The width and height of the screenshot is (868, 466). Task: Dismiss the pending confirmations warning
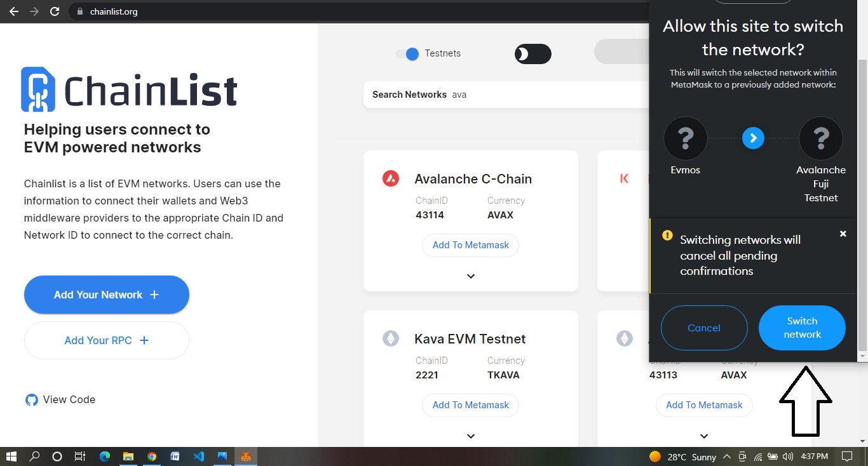(x=843, y=234)
